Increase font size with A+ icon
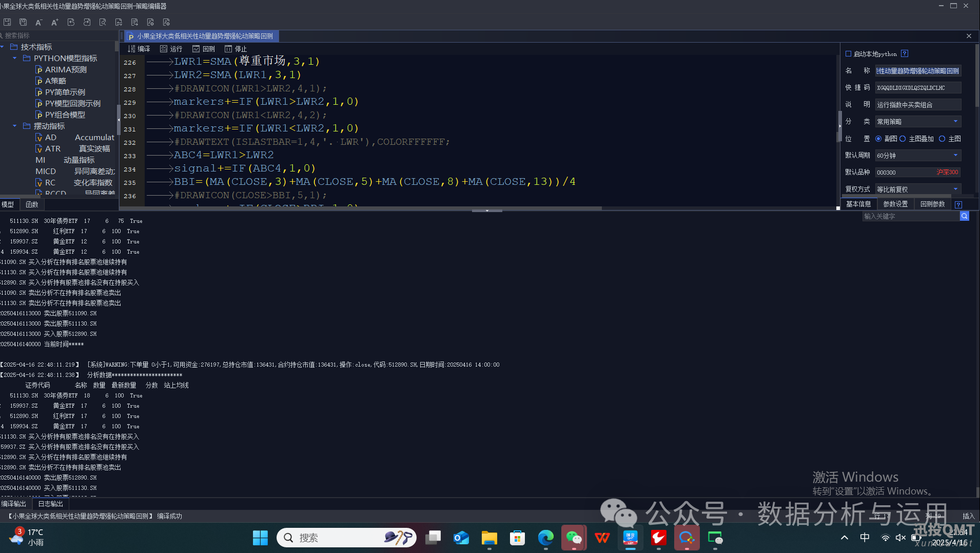The height and width of the screenshot is (553, 980). click(x=55, y=22)
